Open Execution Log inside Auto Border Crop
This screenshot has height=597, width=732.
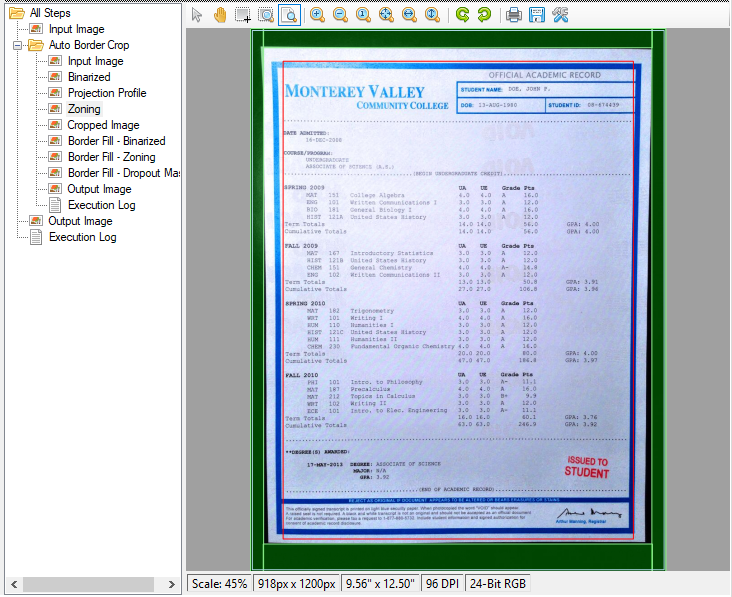[101, 205]
